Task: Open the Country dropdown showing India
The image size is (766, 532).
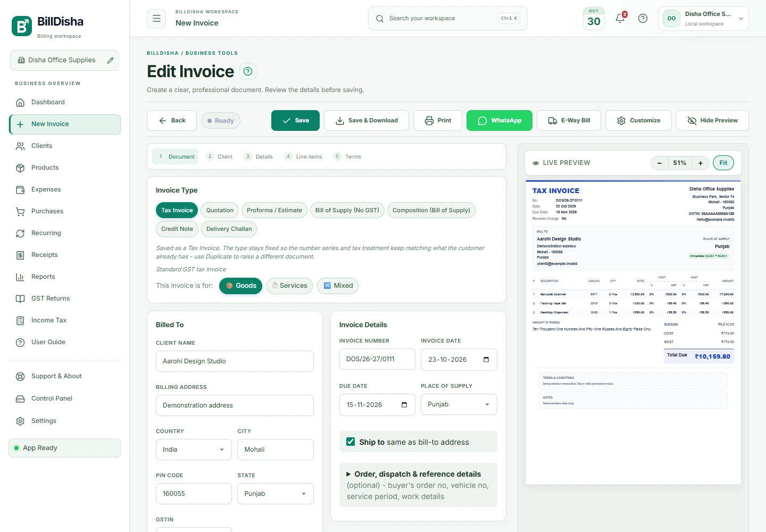Action: [194, 450]
